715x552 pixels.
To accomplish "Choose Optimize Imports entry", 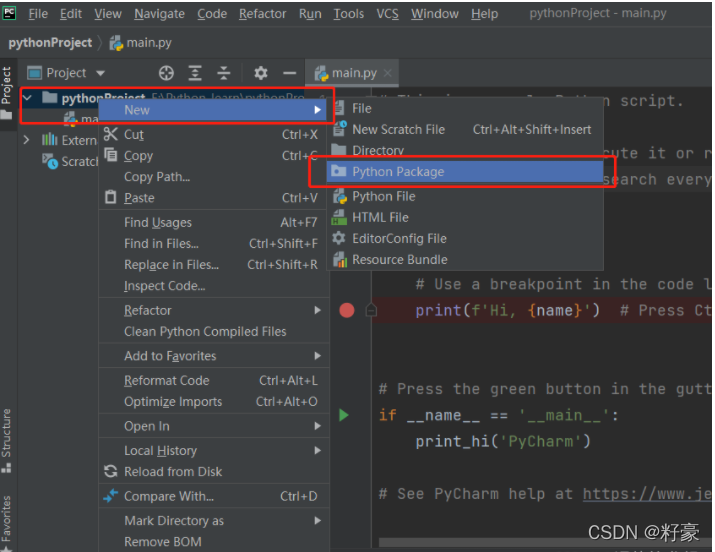I will click(214, 402).
